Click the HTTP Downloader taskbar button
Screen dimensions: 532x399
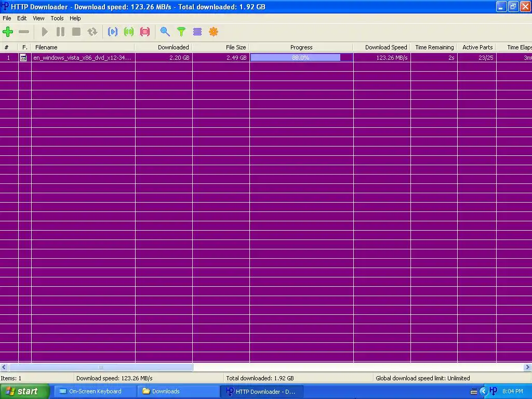point(262,391)
